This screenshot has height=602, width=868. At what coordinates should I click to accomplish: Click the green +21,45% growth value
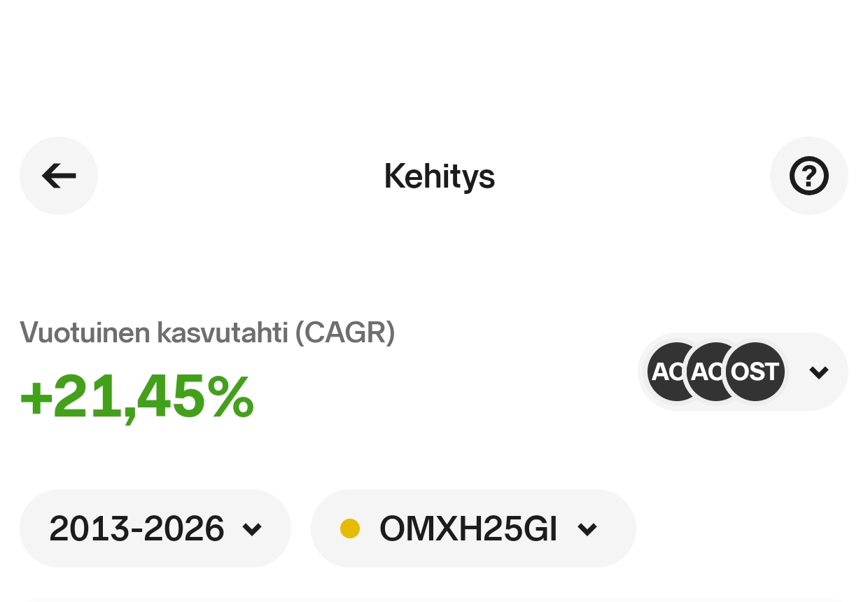(x=136, y=397)
